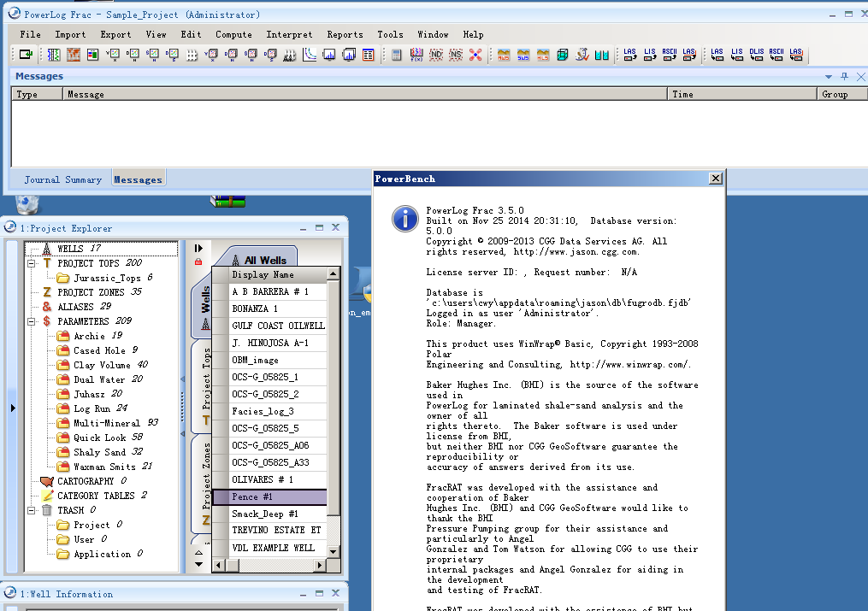Click the info icon in PowerBench dialog

(x=405, y=219)
